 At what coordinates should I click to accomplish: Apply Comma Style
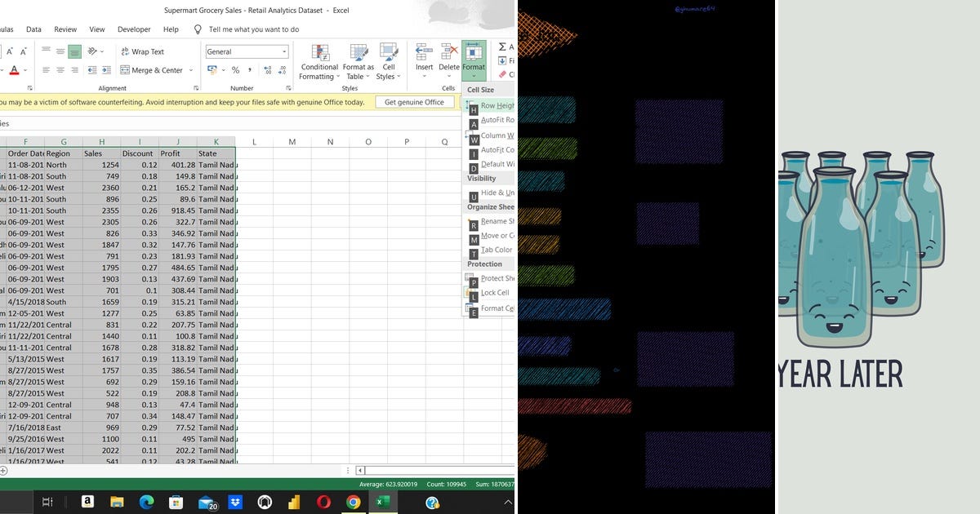coord(249,70)
